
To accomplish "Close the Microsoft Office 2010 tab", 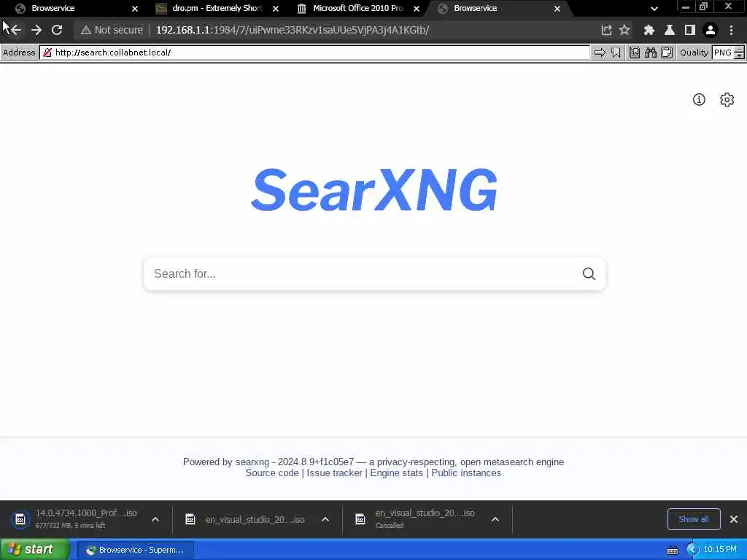I will click(417, 9).
